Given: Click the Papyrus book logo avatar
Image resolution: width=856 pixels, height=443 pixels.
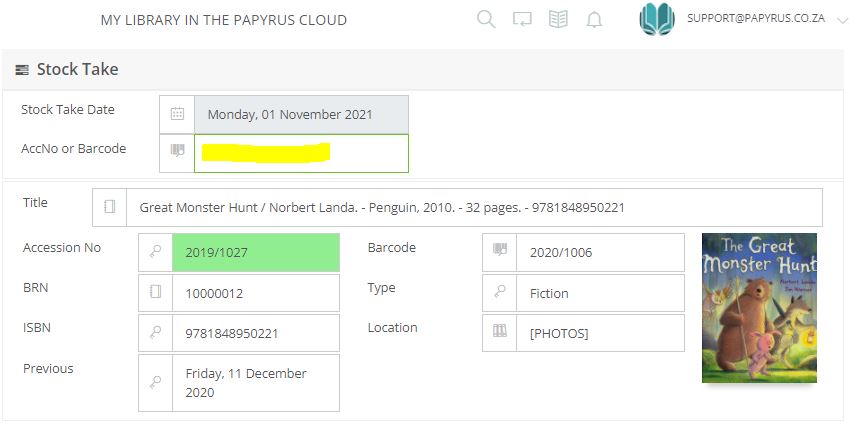Looking at the screenshot, I should click(657, 20).
